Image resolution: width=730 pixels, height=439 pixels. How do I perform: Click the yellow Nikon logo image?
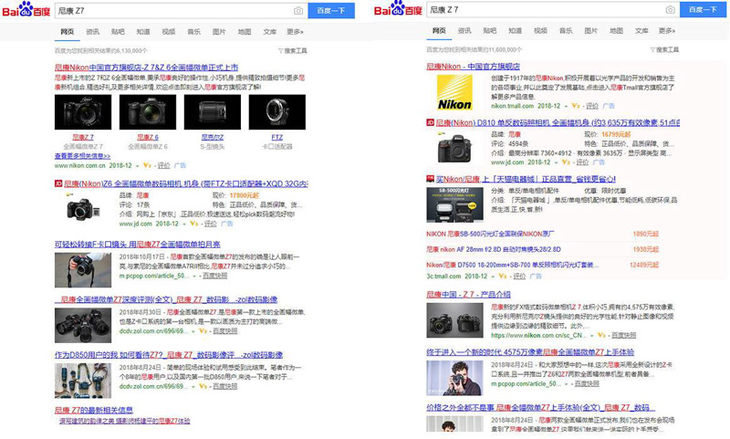[x=454, y=93]
